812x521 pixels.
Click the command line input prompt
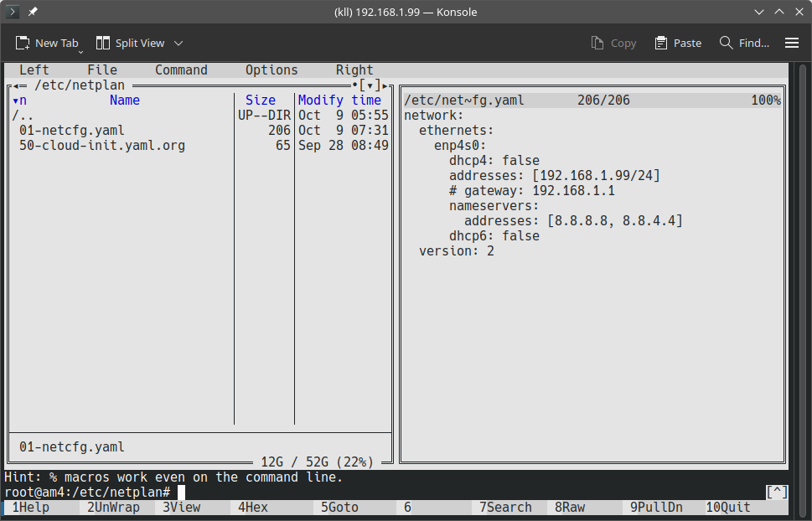335,493
